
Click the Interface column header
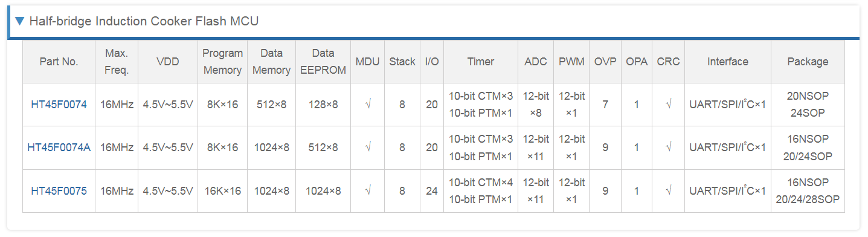click(x=728, y=62)
